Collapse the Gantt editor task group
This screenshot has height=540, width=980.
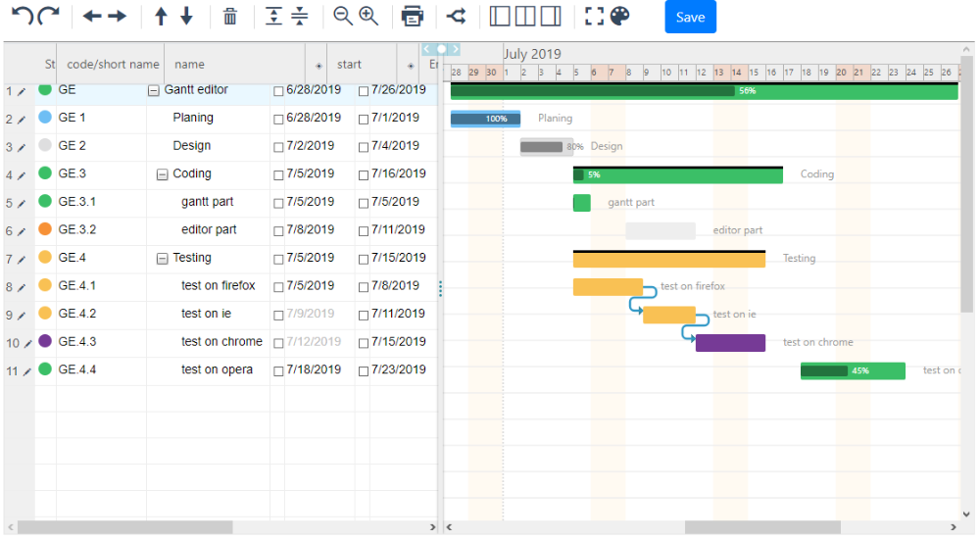click(153, 90)
